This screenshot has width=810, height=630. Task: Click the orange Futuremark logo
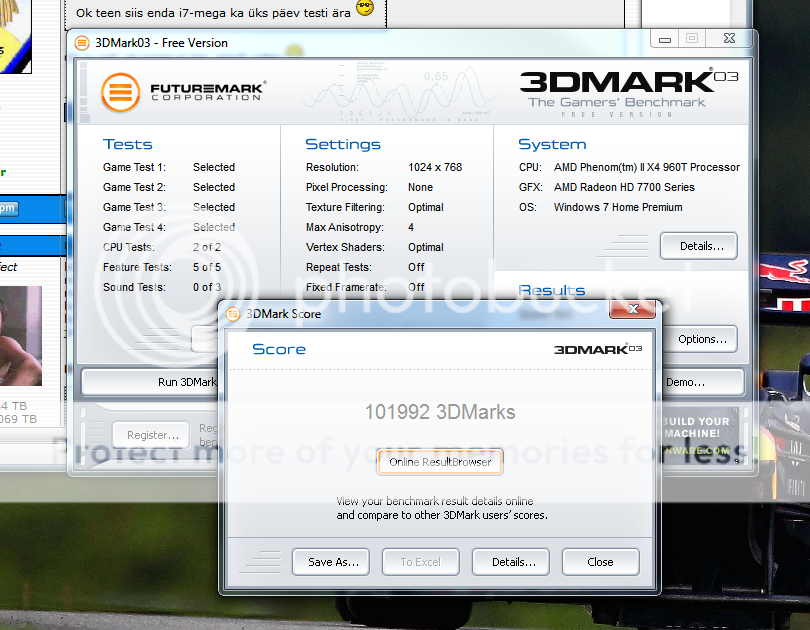click(x=120, y=92)
